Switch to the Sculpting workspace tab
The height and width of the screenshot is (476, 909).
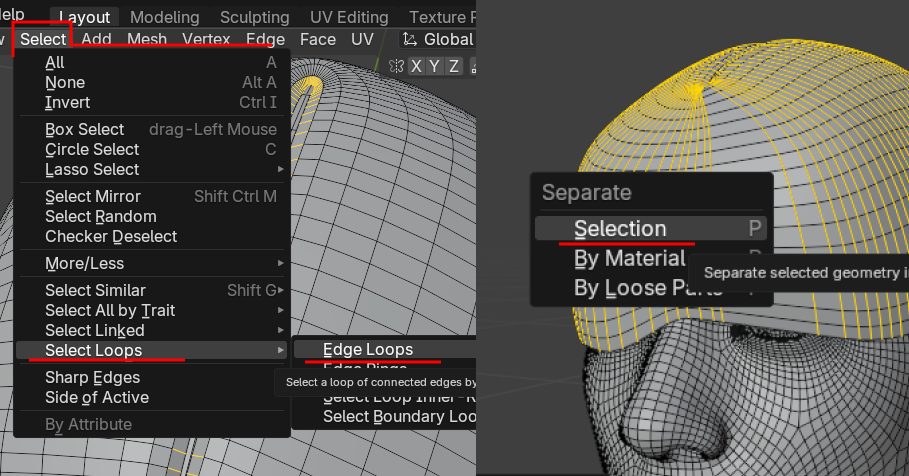(x=254, y=17)
